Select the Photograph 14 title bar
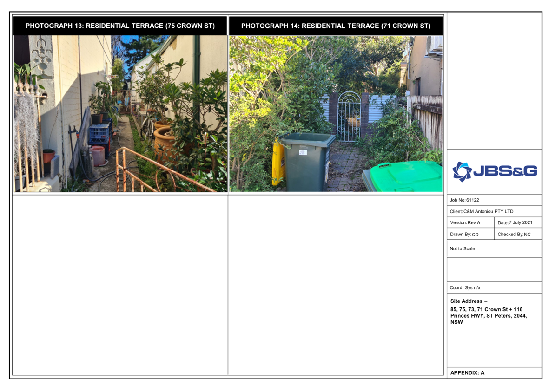Viewport: 555px width, 392px height. 336,26
